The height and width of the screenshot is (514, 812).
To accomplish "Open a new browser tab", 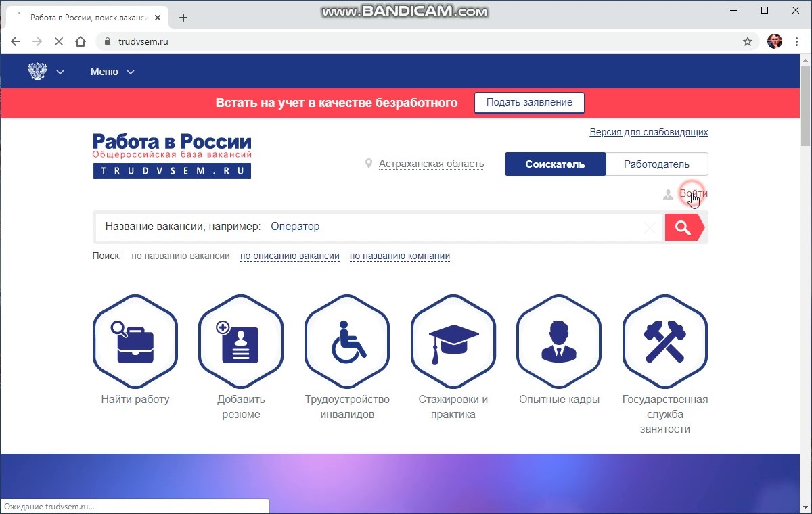I will 183,18.
